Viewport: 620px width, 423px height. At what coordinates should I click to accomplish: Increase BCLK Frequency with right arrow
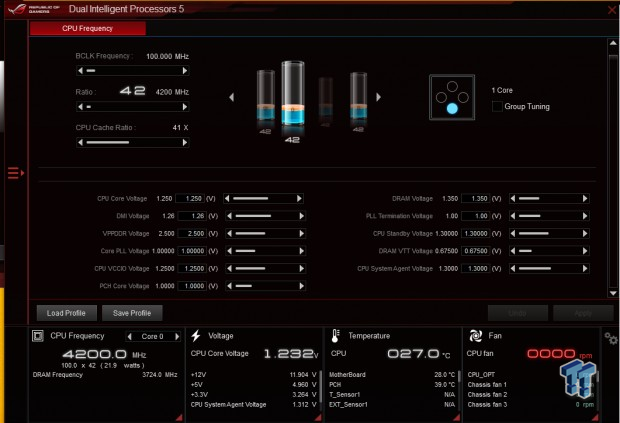(185, 71)
